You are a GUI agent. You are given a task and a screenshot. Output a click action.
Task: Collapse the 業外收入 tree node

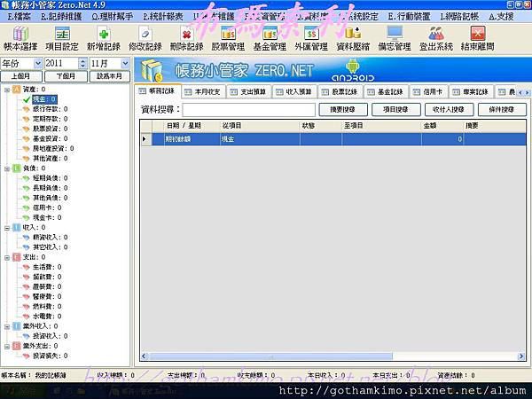pos(7,326)
